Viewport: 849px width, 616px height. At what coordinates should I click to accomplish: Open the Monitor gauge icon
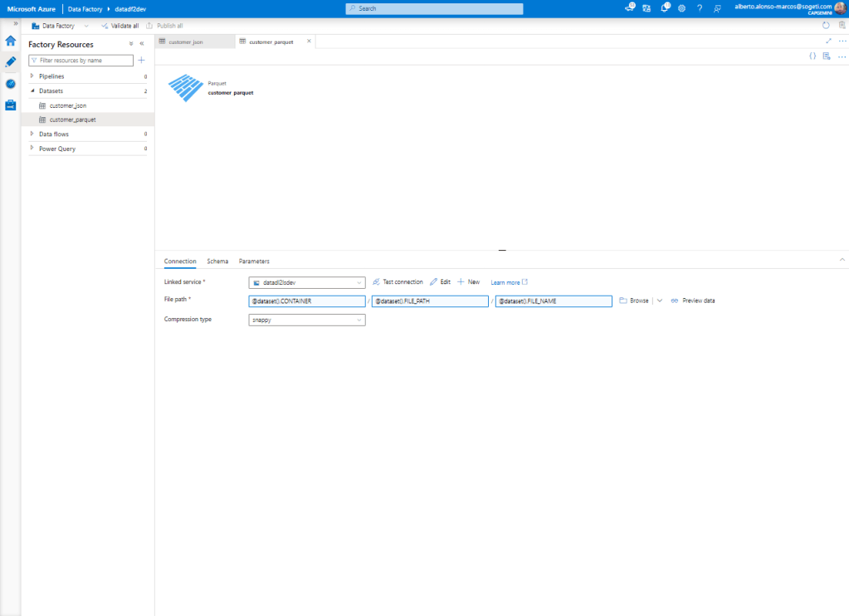coord(11,84)
